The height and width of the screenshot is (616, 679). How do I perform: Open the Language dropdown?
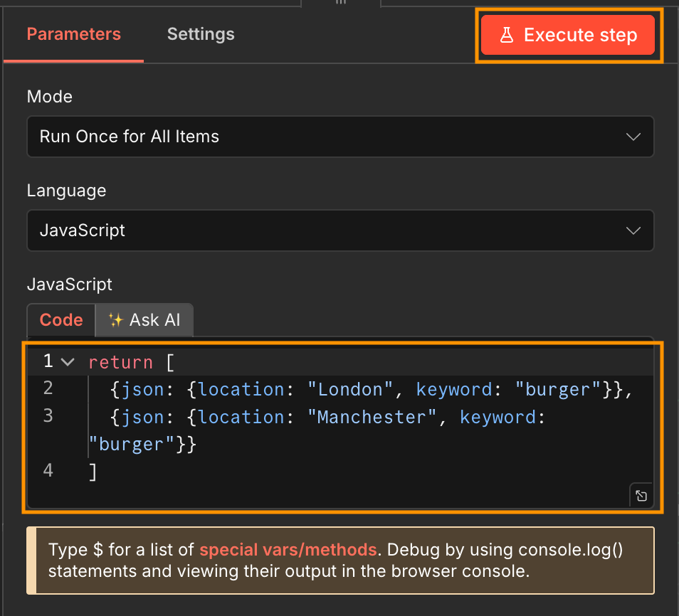point(339,230)
